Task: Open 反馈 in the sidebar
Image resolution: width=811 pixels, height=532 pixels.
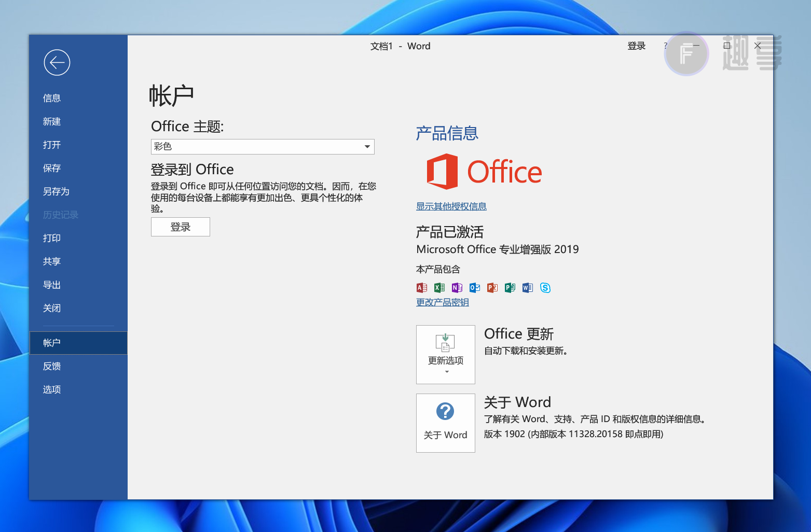Action: click(x=78, y=366)
